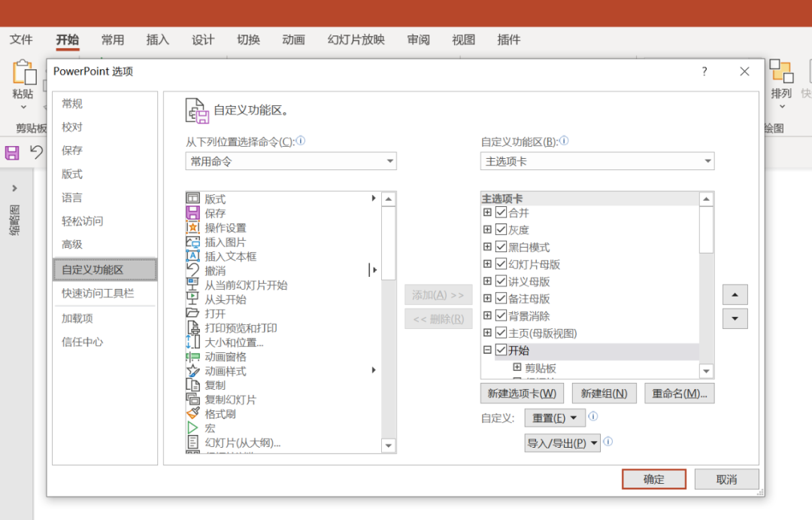
Task: Switch to the 幻灯片放映 ribbon tab
Action: [x=356, y=39]
